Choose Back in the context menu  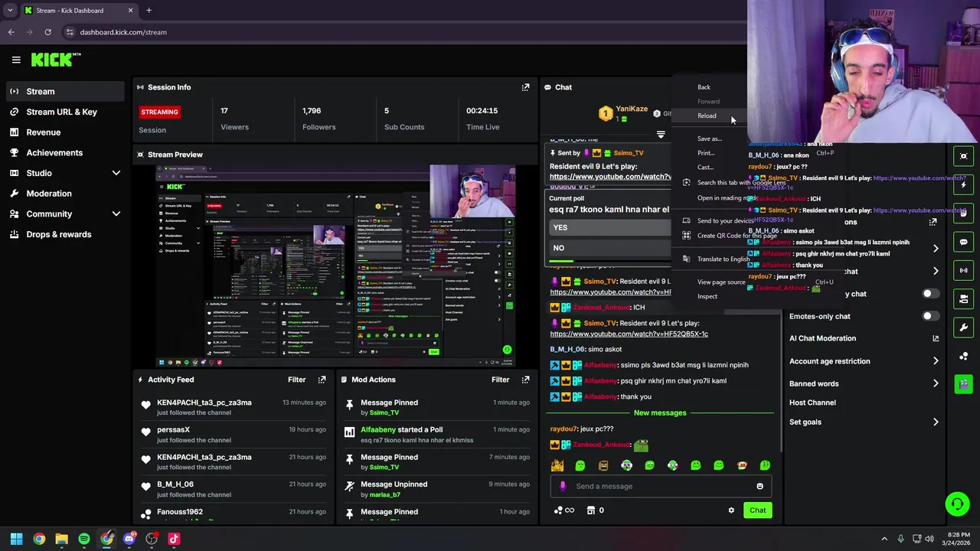[704, 87]
